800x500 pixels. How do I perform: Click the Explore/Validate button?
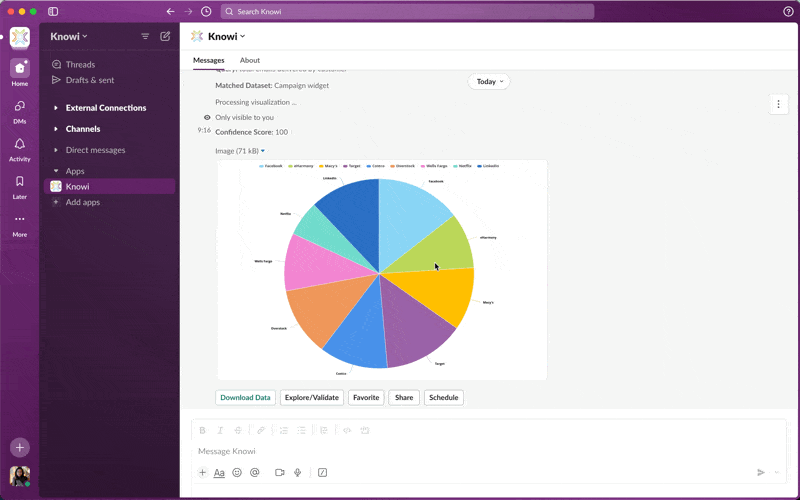coord(312,397)
